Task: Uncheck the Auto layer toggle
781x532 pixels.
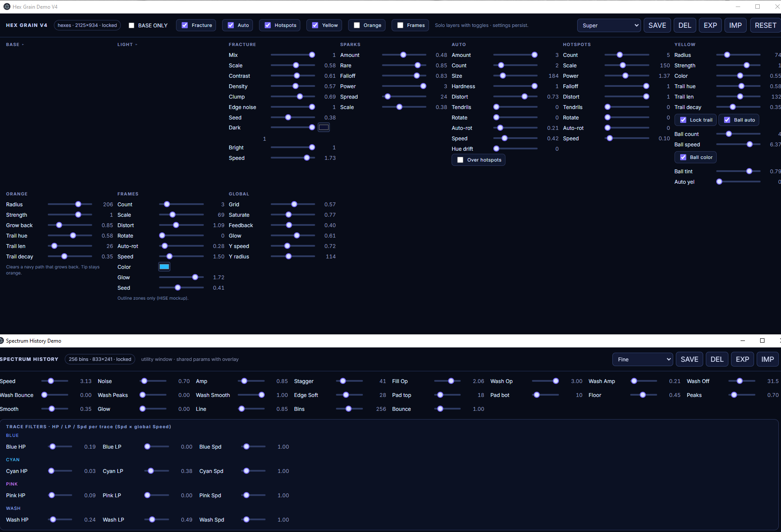Action: [x=231, y=25]
